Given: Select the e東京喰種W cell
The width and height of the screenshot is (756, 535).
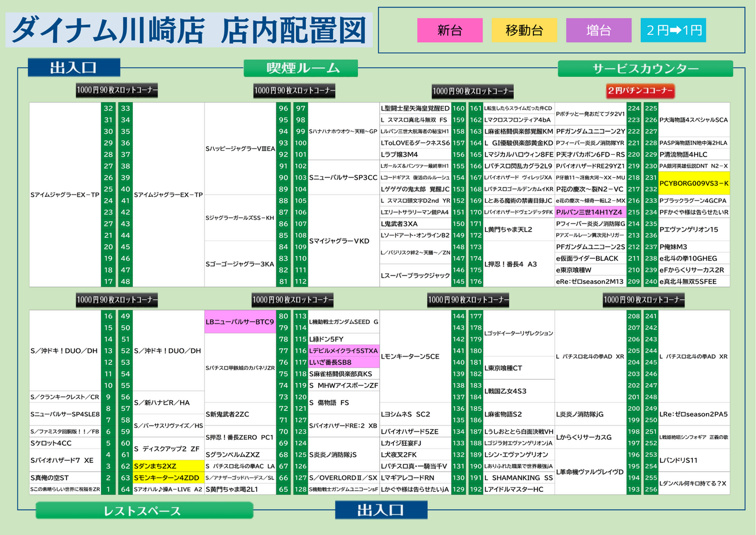Looking at the screenshot, I should click(x=591, y=270).
